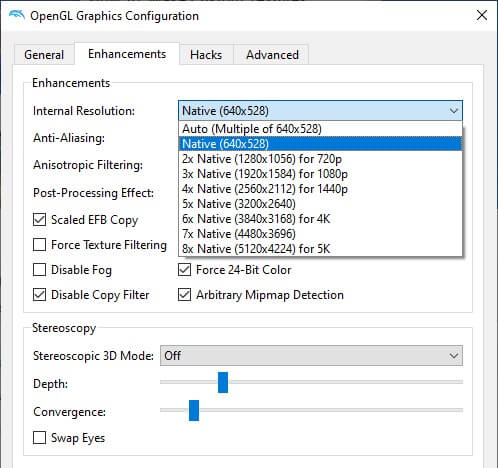Image resolution: width=498 pixels, height=468 pixels.
Task: Select Native (640x528) in the list
Action: (320, 144)
